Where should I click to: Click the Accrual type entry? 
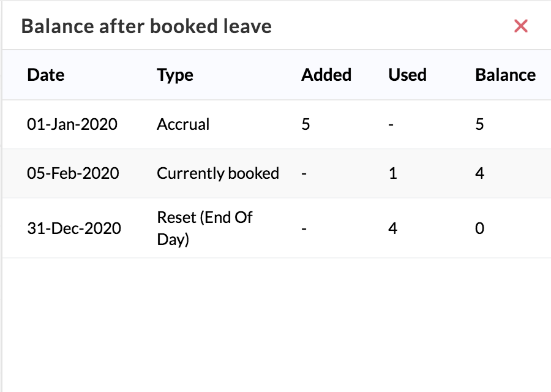click(x=183, y=124)
